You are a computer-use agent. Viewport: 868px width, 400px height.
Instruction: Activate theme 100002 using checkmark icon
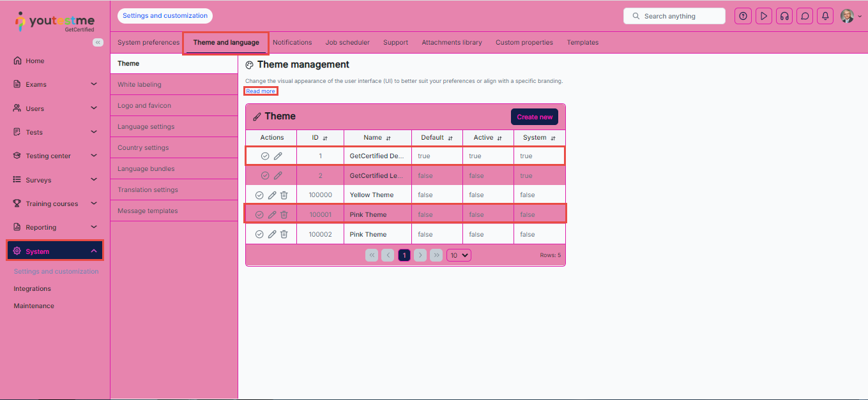coord(259,234)
